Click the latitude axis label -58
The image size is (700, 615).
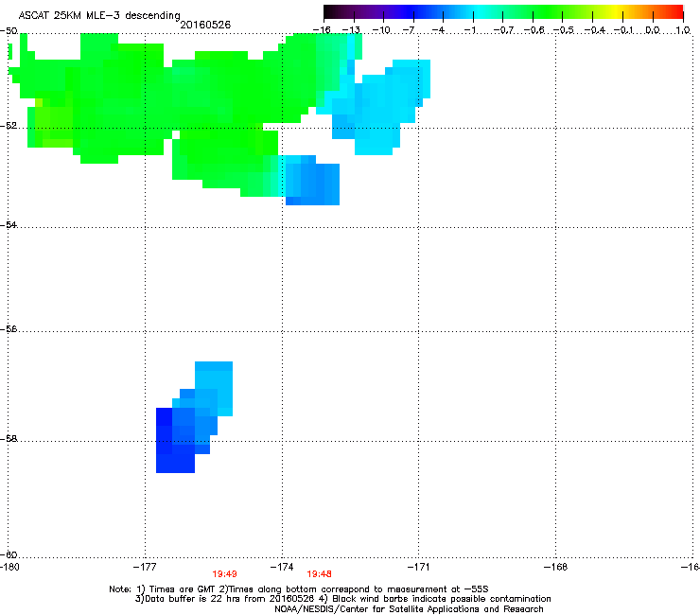(x=9, y=439)
